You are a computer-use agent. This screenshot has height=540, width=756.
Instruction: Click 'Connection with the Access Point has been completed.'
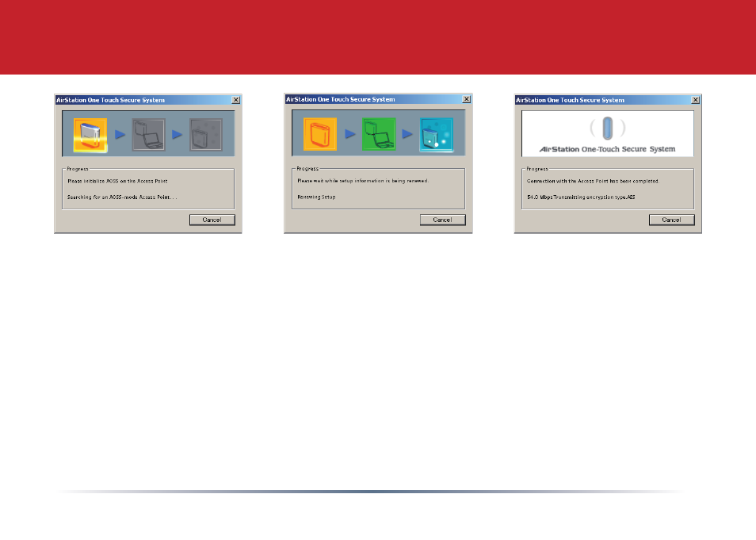(x=593, y=181)
